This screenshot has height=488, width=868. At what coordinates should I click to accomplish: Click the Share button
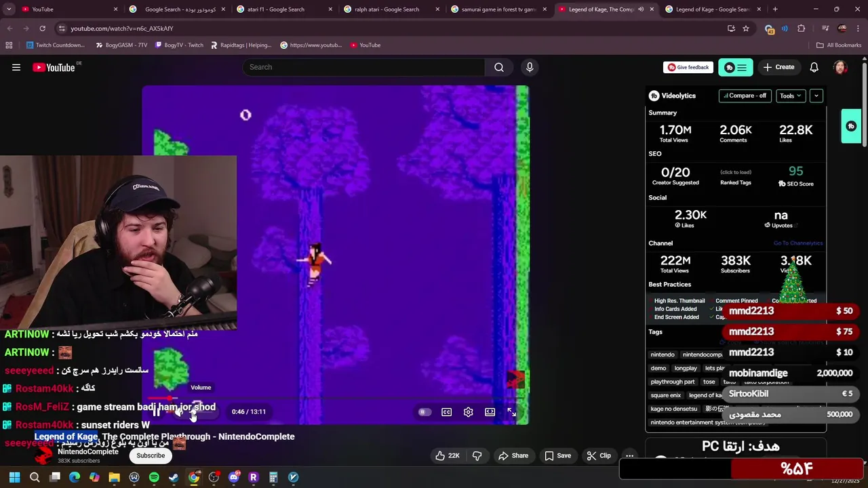click(513, 455)
